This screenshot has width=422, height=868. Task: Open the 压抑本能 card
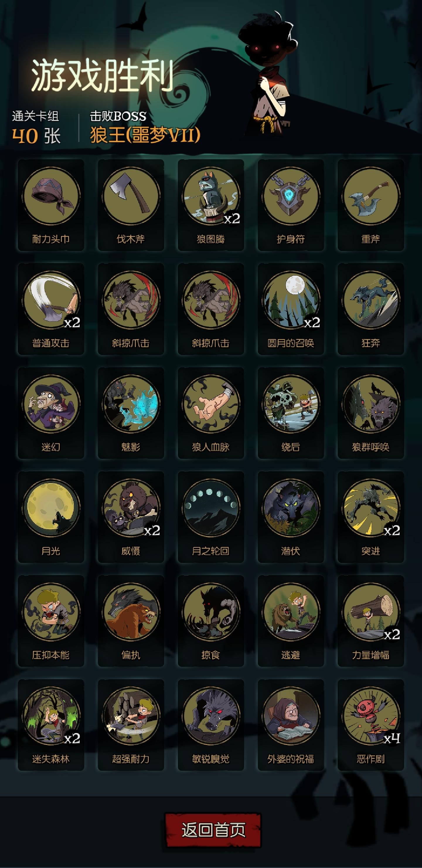click(51, 621)
